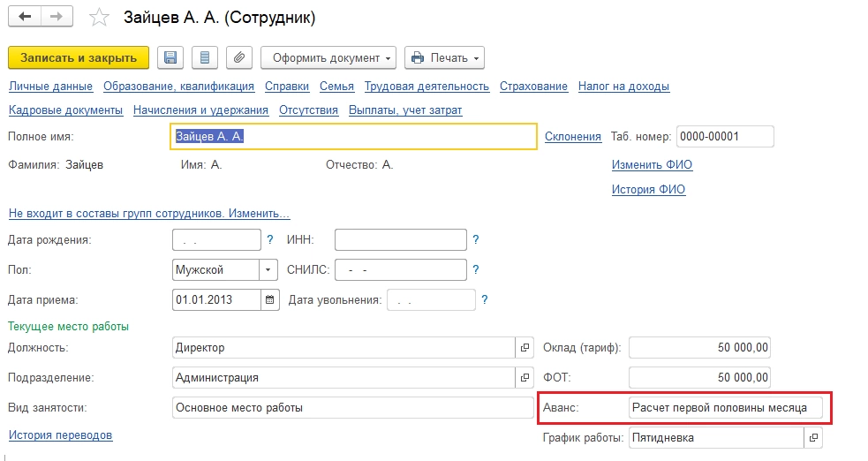Click help question mark next to ИНН
This screenshot has height=461, width=868.
pos(476,239)
